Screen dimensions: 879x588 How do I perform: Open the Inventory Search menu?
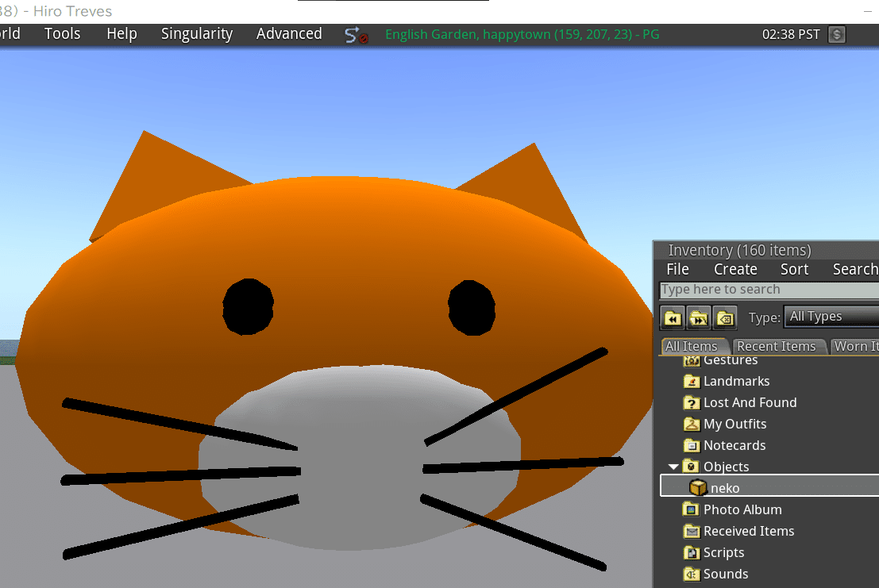coord(855,269)
